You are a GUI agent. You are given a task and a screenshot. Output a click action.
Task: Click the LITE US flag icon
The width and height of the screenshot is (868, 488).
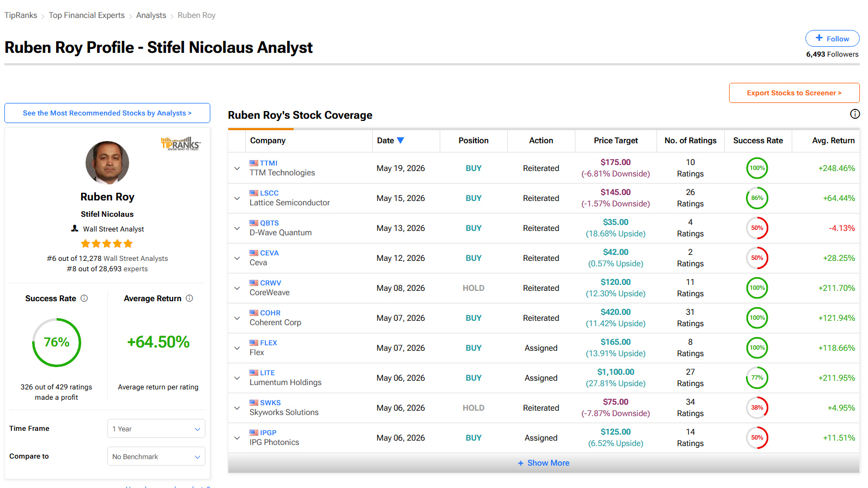point(254,373)
